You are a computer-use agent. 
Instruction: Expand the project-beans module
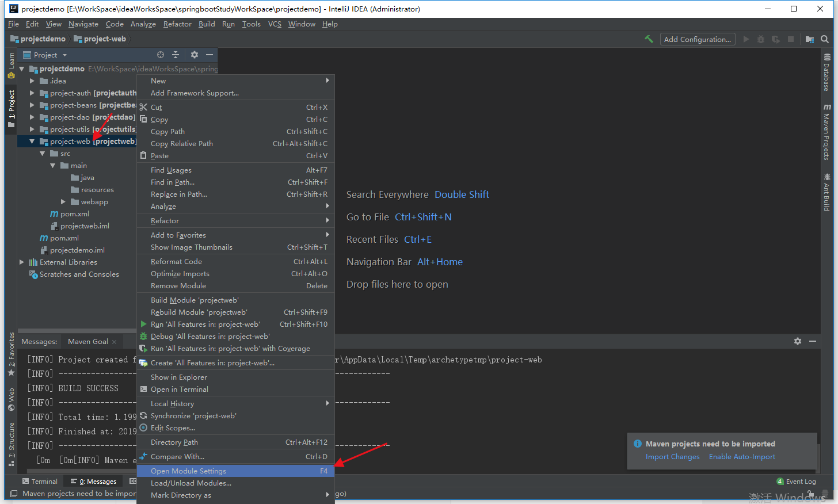32,105
